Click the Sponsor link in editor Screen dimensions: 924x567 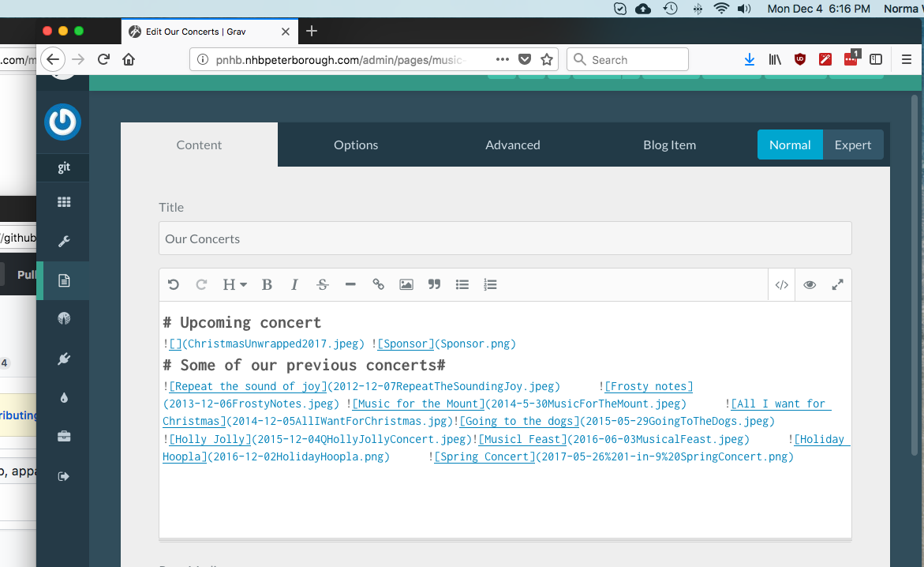(x=406, y=344)
